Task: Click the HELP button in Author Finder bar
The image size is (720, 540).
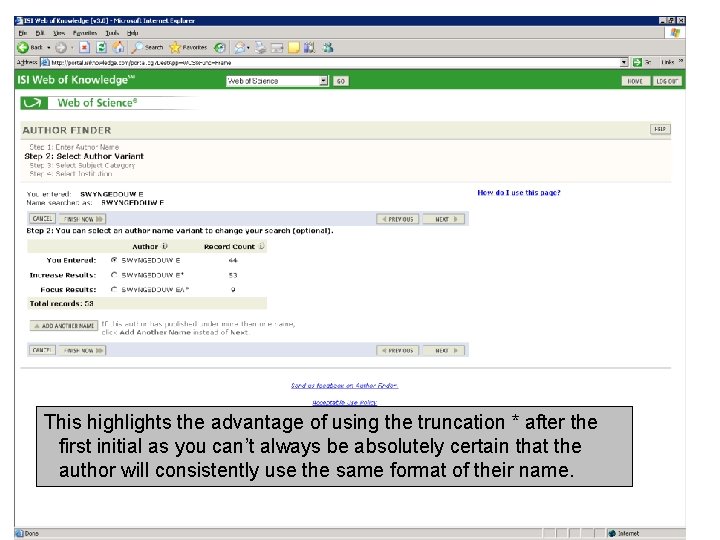Action: [660, 129]
